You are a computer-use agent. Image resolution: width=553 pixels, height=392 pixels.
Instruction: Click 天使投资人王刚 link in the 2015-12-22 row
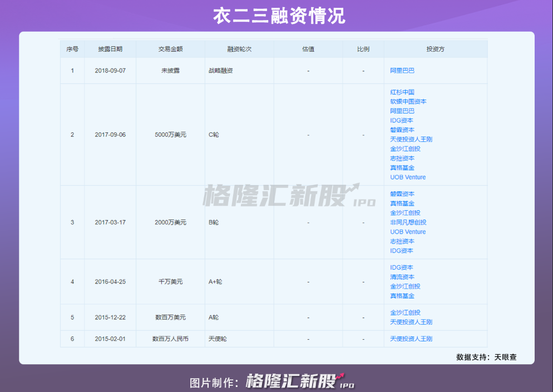pyautogui.click(x=411, y=322)
